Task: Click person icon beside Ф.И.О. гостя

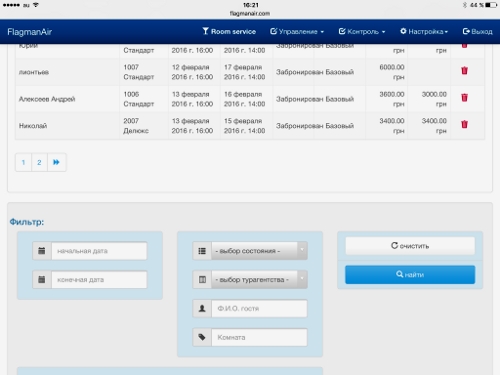Action: click(202, 309)
